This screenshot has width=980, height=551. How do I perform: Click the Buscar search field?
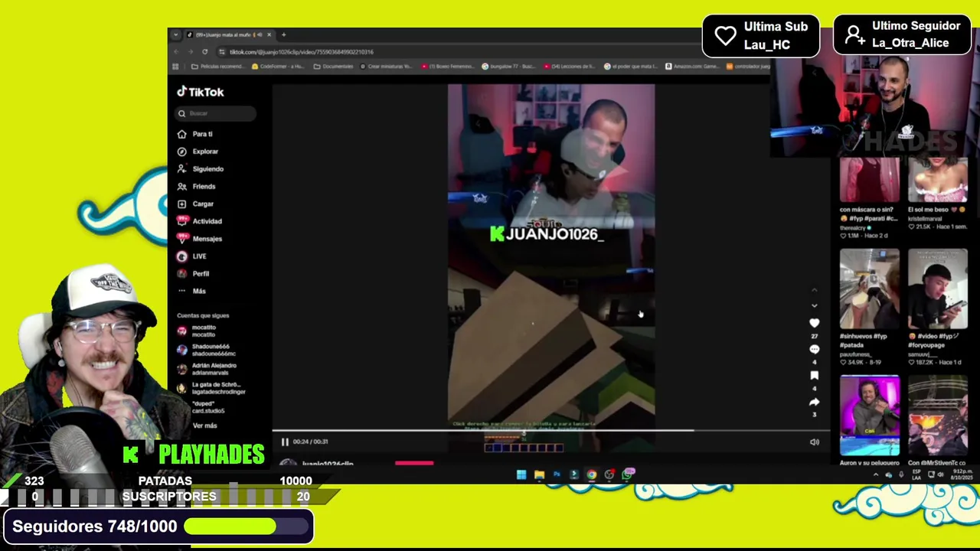coord(216,113)
